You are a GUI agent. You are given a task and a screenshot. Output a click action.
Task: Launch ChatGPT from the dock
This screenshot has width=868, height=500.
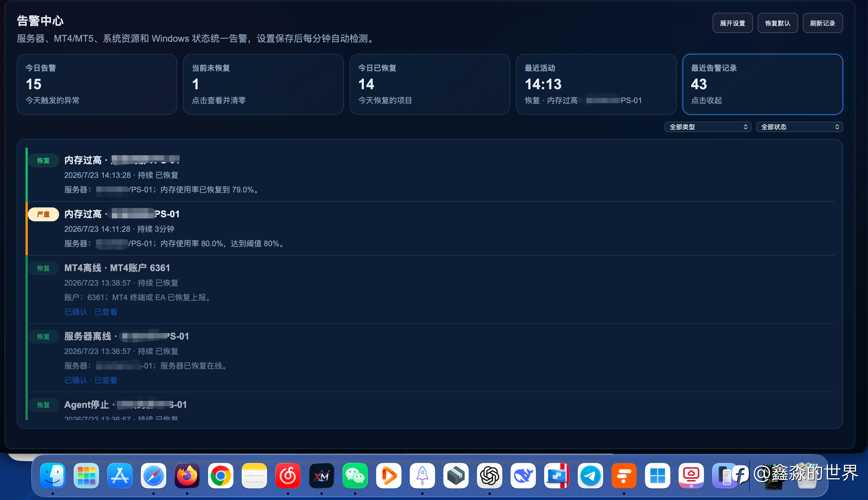tap(490, 476)
